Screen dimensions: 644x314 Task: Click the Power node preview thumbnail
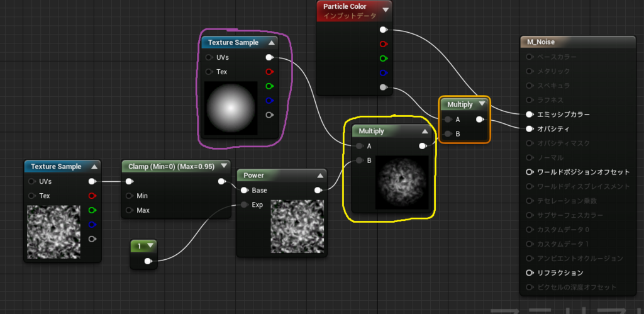point(297,227)
